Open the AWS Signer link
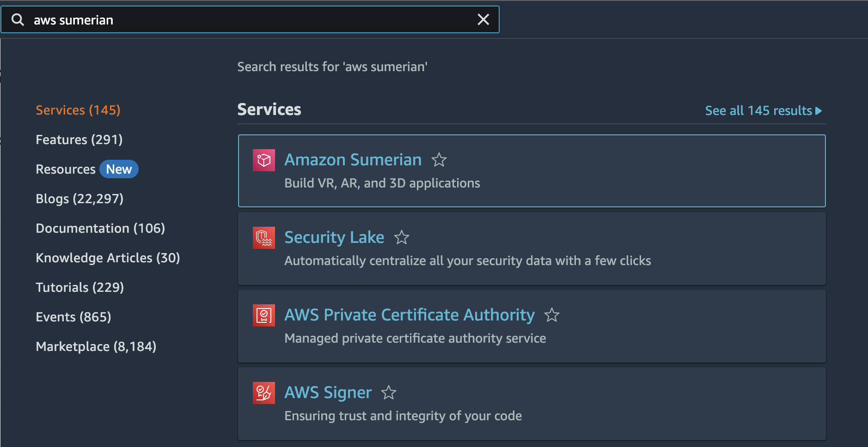 pos(328,393)
